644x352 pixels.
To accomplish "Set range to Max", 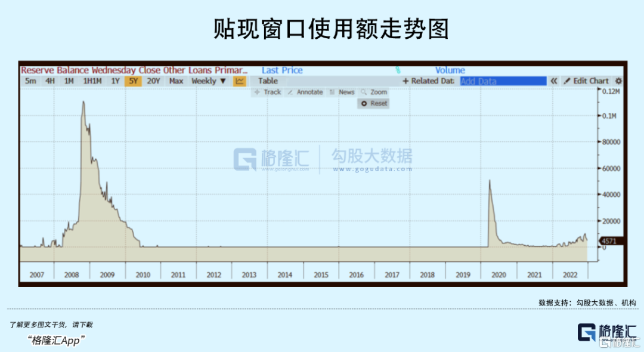I will pos(176,81).
